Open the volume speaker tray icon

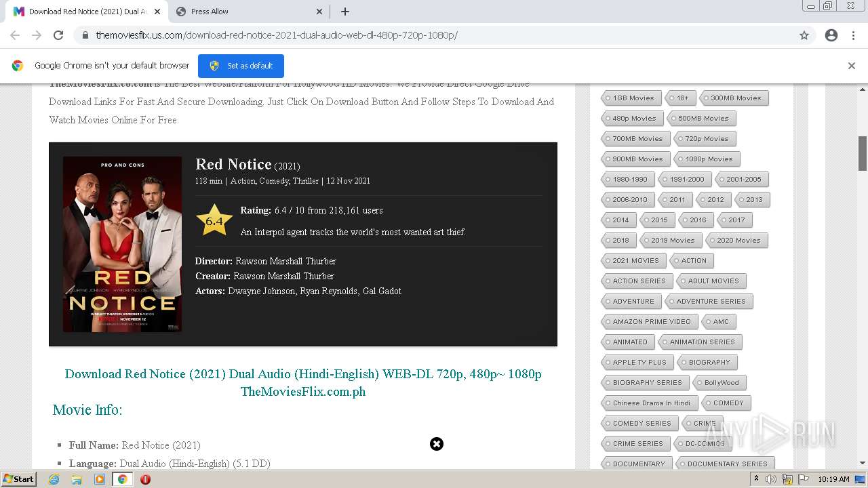point(771,479)
